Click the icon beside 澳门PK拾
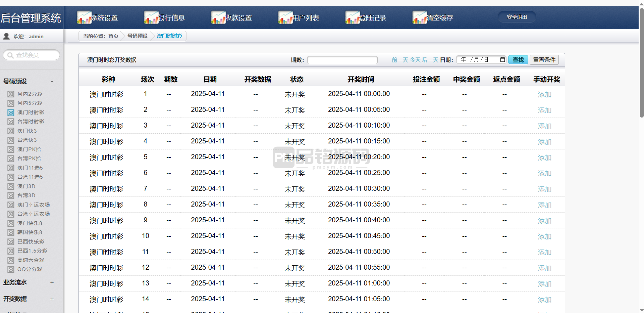 pos(11,149)
